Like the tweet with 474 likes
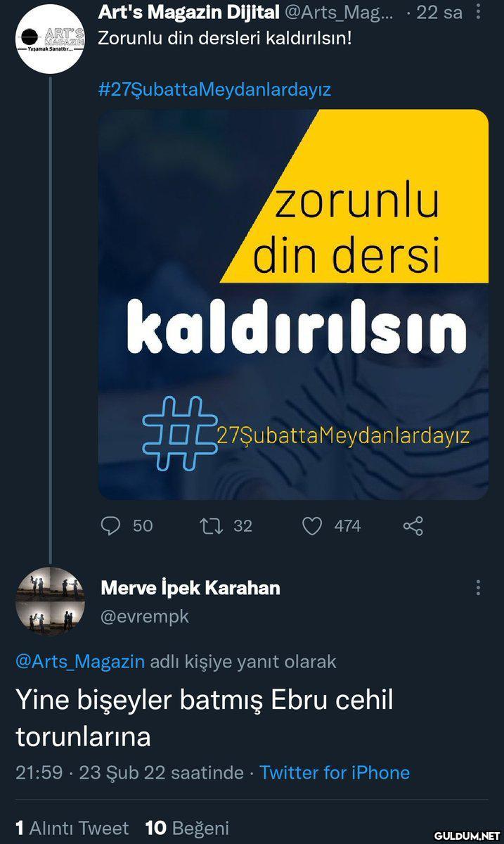 point(312,525)
